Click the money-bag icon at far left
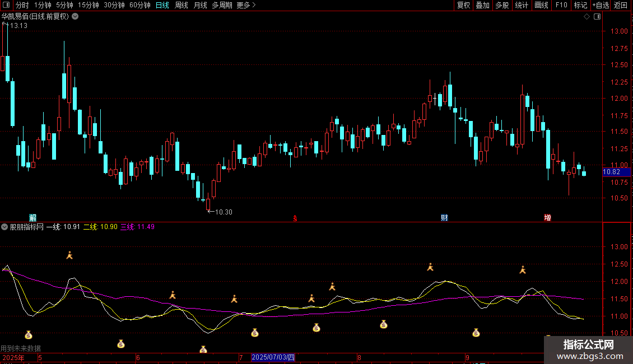This screenshot has height=364, width=633. coord(28,335)
